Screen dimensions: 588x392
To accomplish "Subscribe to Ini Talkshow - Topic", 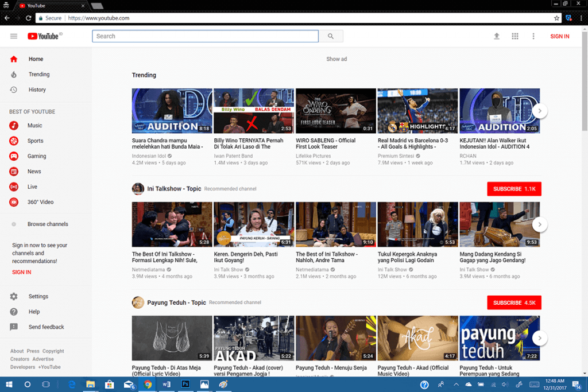I will click(514, 189).
